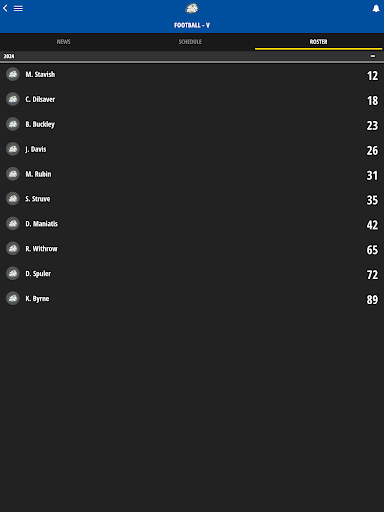The width and height of the screenshot is (384, 512).
Task: Tap K. Byrne's avatar icon
Action: (13, 298)
